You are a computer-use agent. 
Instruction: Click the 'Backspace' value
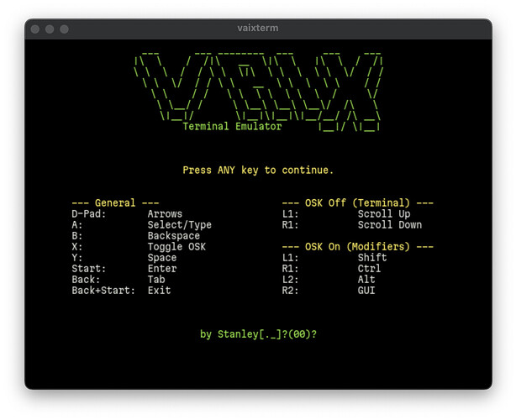coord(174,236)
